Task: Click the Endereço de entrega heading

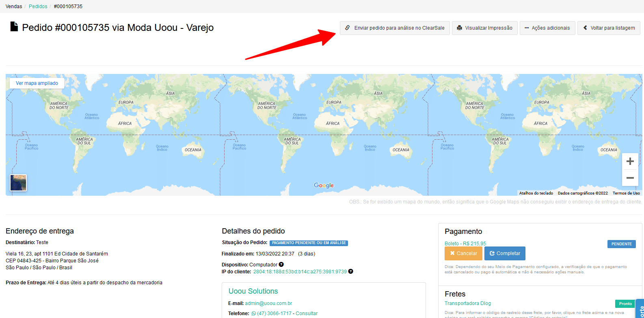Action: (x=40, y=231)
